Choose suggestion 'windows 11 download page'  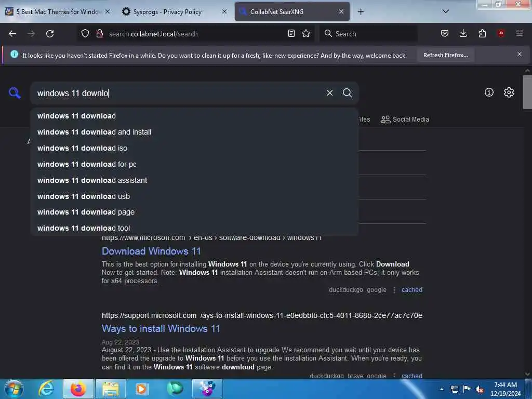click(194, 212)
